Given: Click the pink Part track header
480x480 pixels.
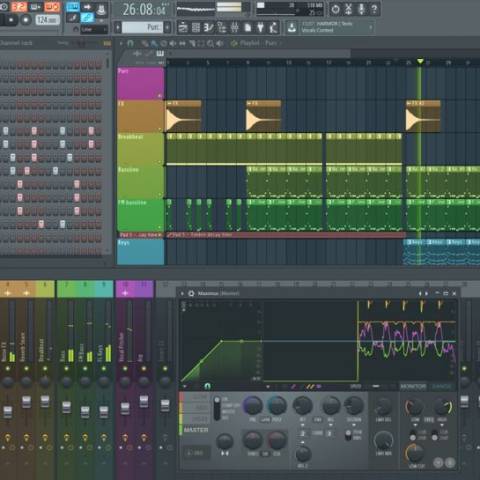Looking at the screenshot, I should (141, 83).
